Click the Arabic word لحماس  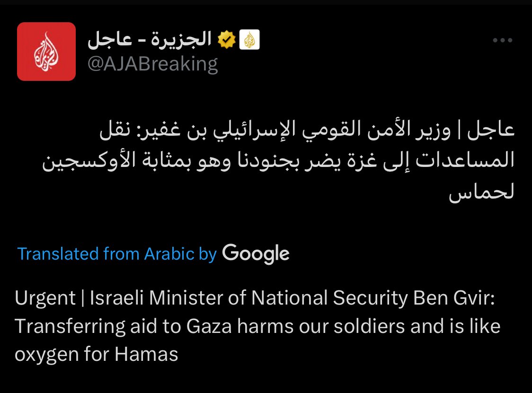[481, 192]
